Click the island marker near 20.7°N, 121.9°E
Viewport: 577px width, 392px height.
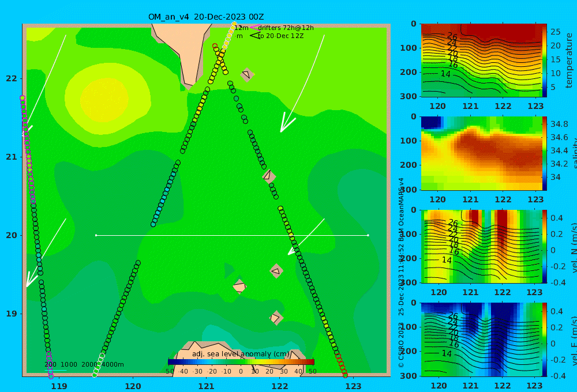point(269,176)
